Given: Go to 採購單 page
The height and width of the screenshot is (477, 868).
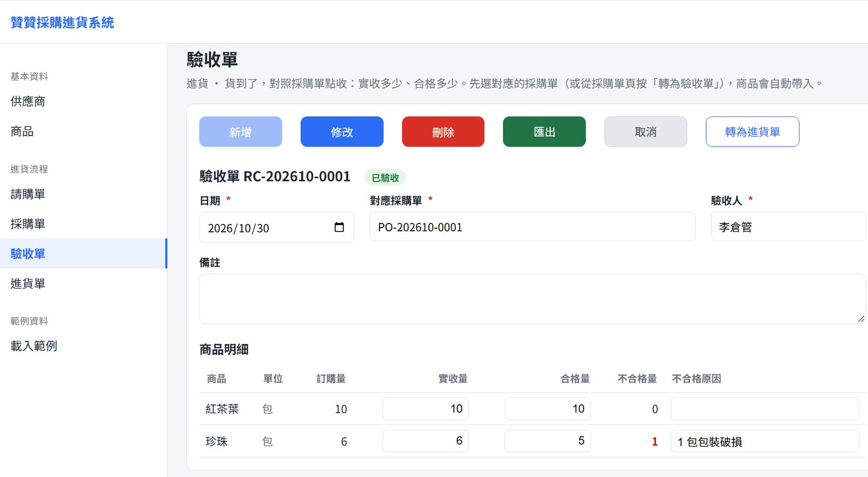Looking at the screenshot, I should tap(84, 224).
